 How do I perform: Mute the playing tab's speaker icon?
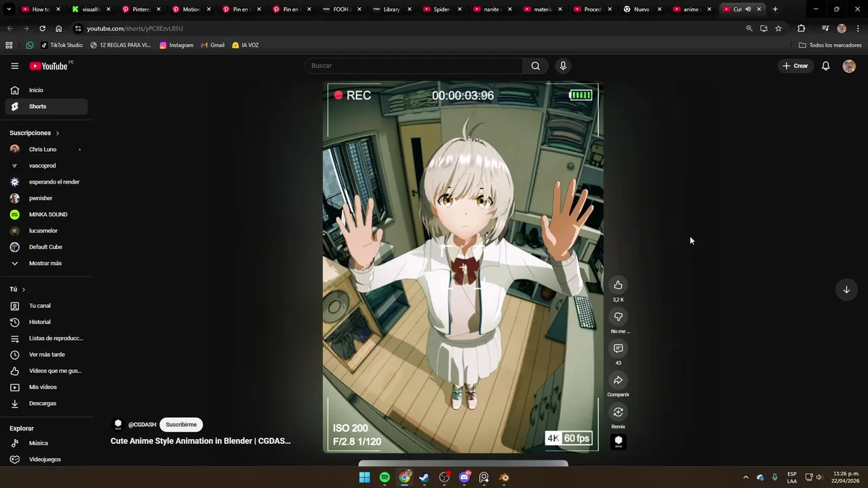[x=748, y=9]
